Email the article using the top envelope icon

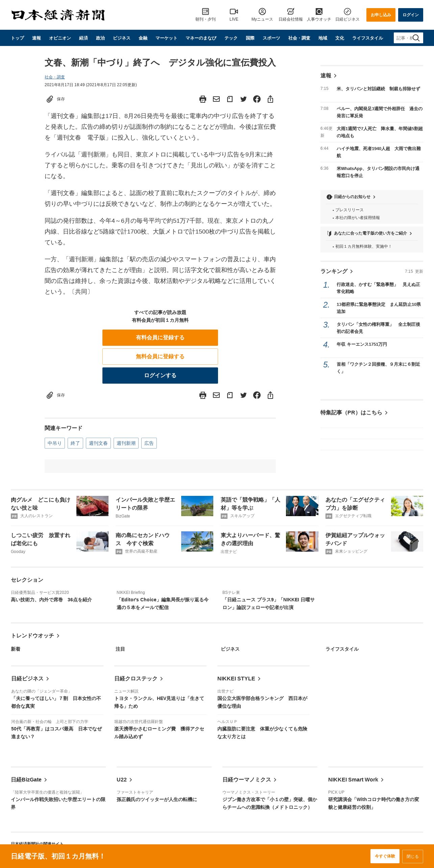point(216,99)
